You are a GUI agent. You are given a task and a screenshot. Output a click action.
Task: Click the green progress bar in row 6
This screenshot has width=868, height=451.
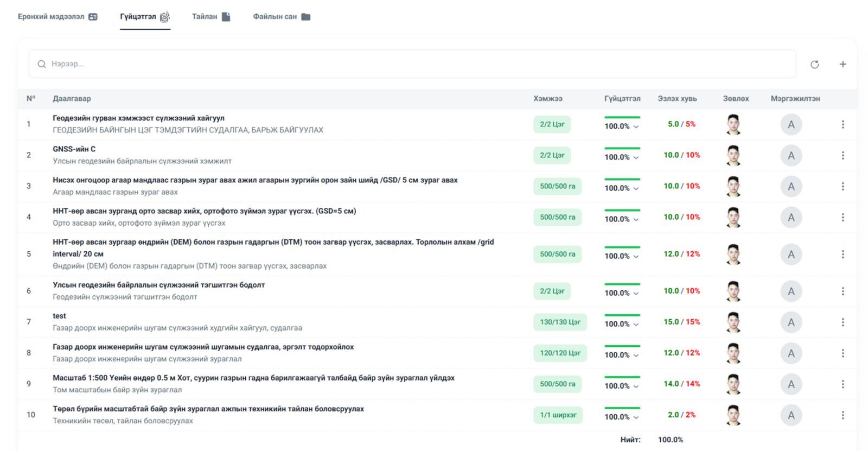click(x=622, y=284)
